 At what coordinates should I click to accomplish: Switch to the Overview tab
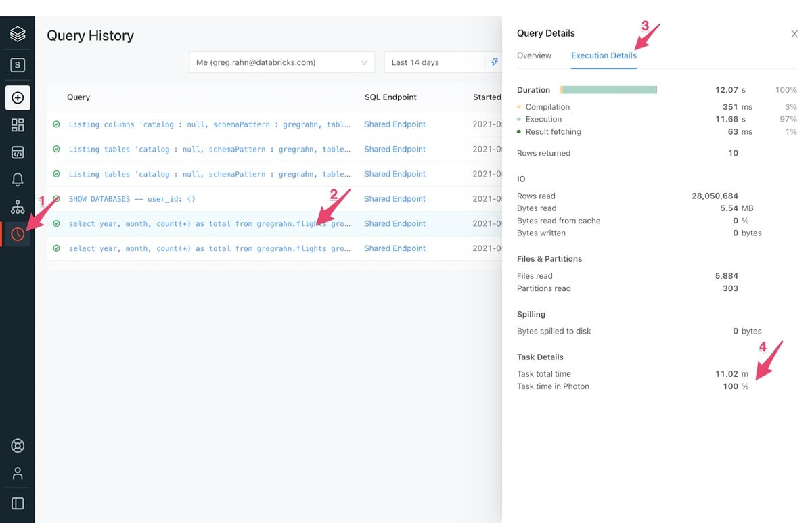[x=534, y=55]
